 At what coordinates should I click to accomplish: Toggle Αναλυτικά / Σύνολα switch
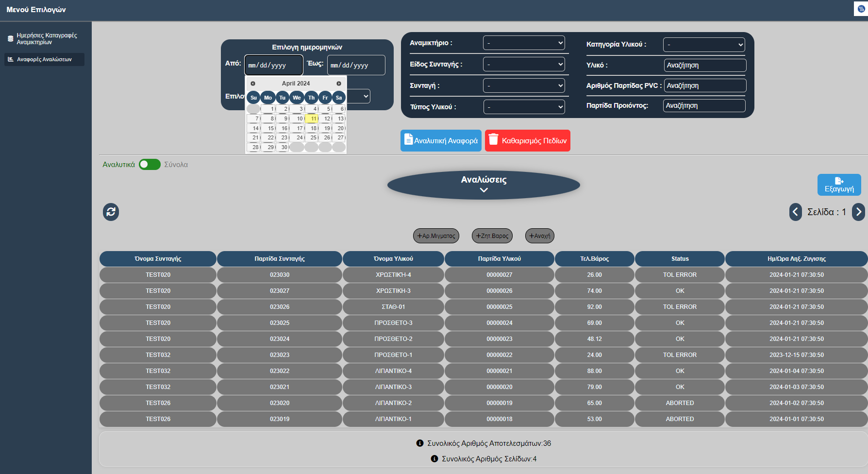tap(150, 164)
